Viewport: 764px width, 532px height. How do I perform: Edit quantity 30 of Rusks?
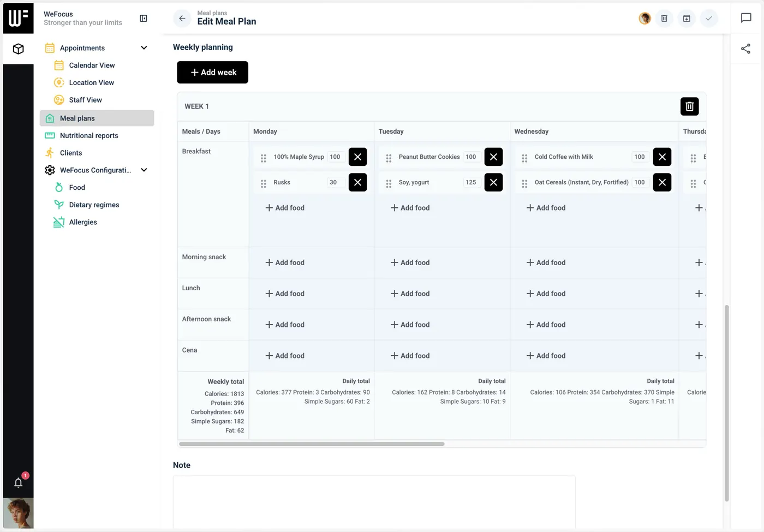pyautogui.click(x=336, y=182)
